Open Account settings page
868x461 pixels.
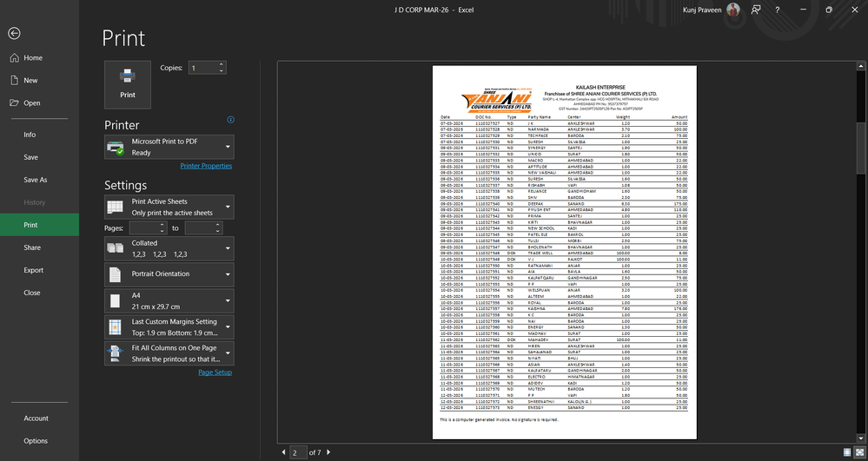tap(39, 418)
